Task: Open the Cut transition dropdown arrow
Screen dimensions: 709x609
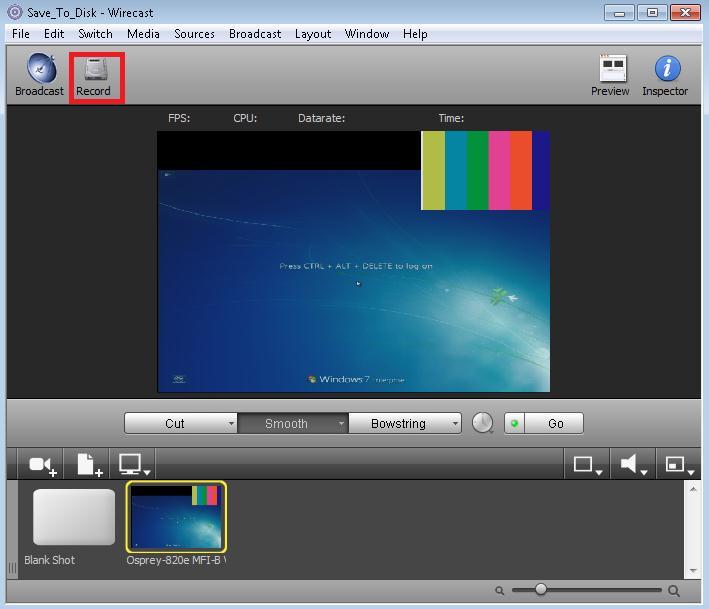Action: (x=231, y=424)
